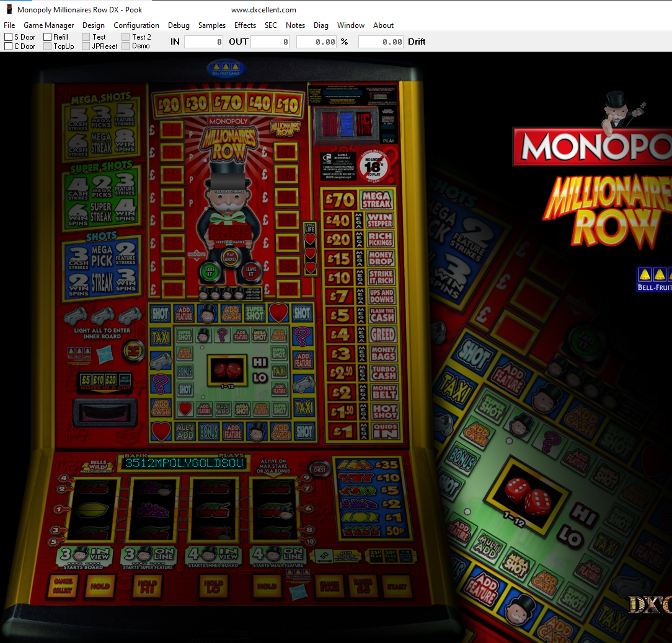Open the Diag menu
The width and height of the screenshot is (672, 643).
pyautogui.click(x=321, y=25)
